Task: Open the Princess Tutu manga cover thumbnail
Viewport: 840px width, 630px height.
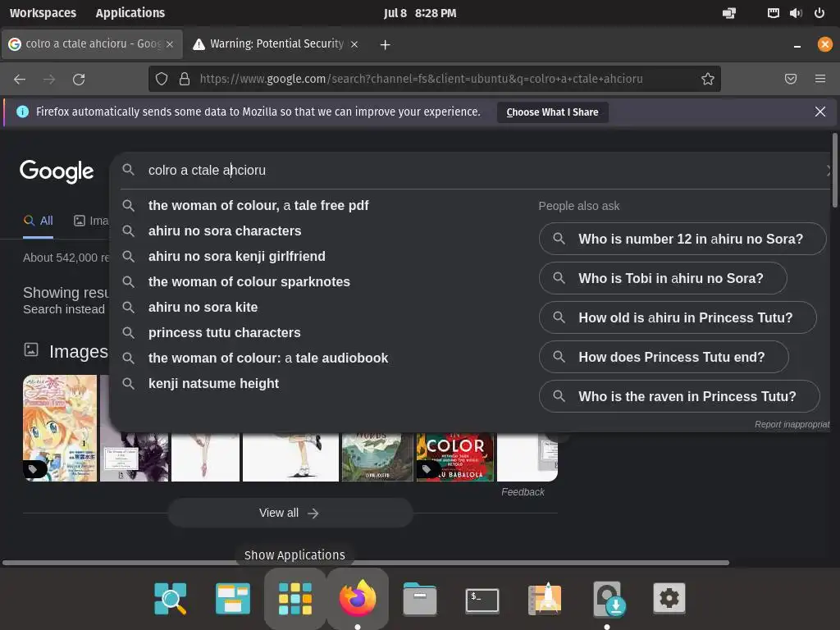Action: point(60,428)
